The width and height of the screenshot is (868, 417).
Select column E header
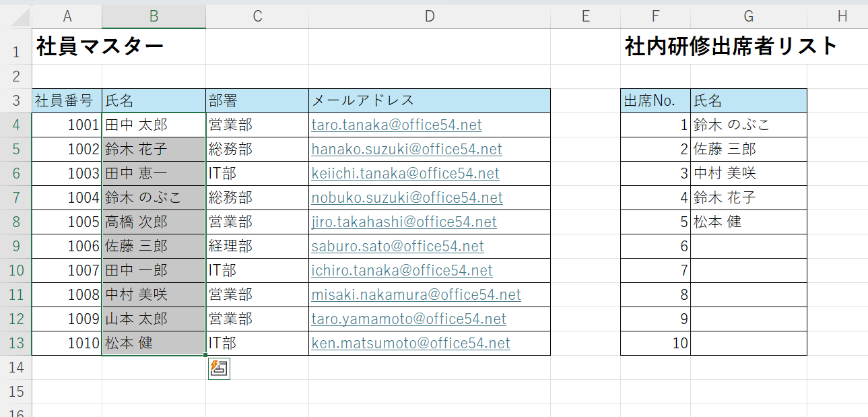(x=585, y=17)
